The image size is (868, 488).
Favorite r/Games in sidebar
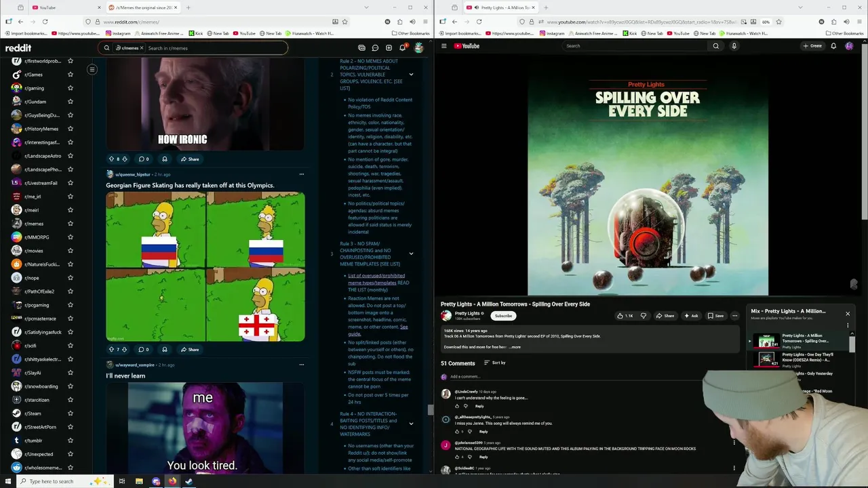point(71,75)
